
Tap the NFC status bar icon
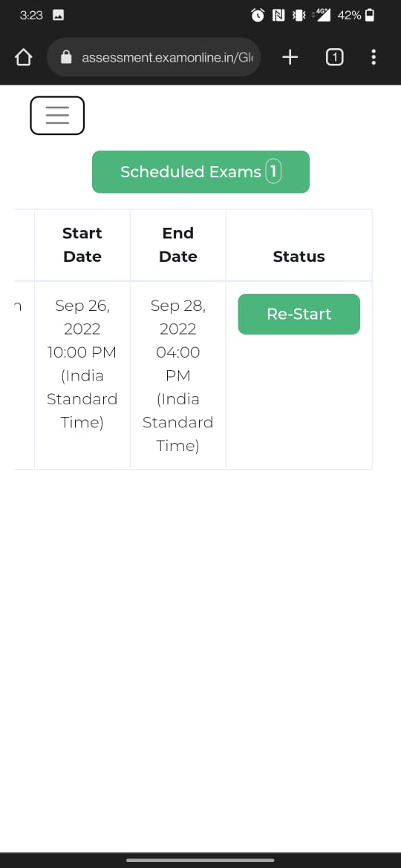pyautogui.click(x=278, y=16)
